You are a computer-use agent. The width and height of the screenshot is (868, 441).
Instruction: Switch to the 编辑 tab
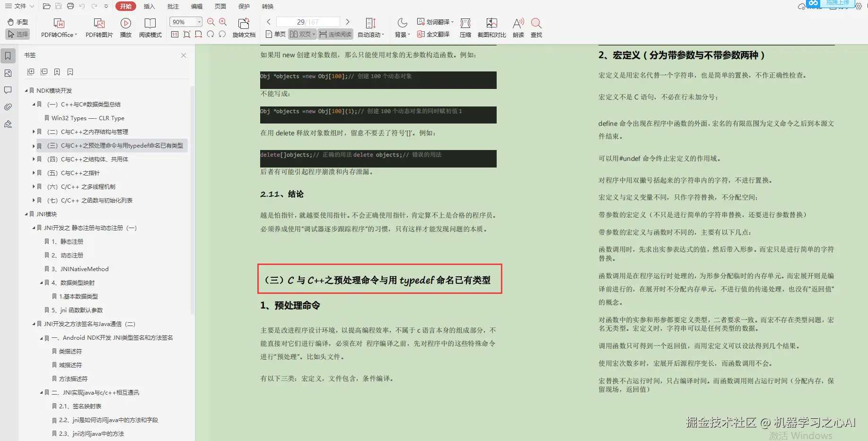click(197, 6)
